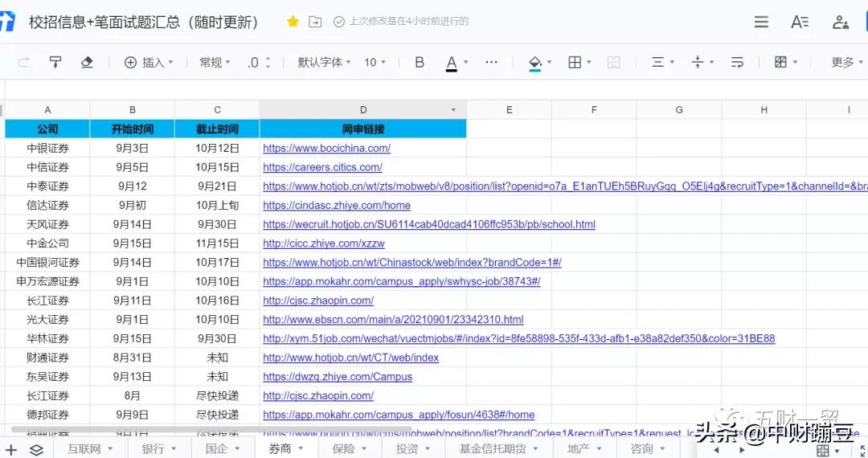Screen dimensions: 868x458
Task: Click the text wrap icon
Action: coord(737,62)
